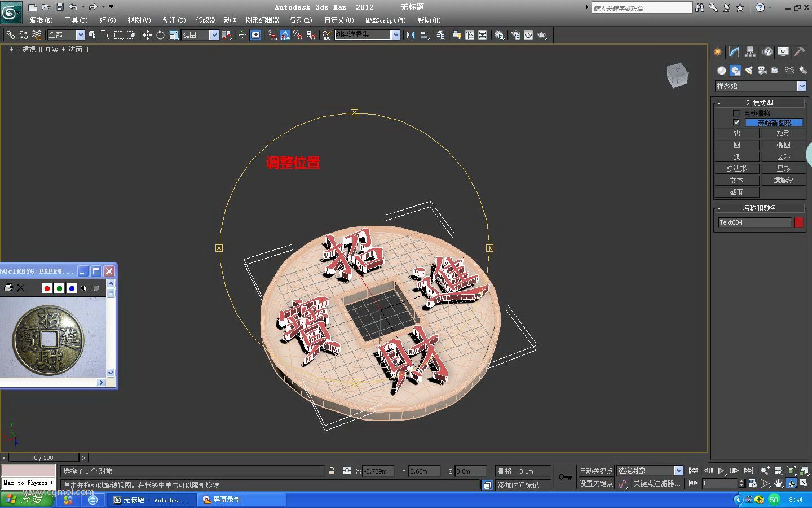Open the 全部 selection filter dropdown
The image size is (812, 508).
(x=80, y=35)
